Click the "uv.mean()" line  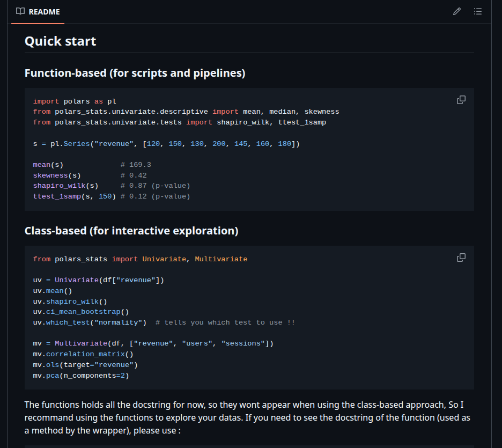tap(53, 291)
